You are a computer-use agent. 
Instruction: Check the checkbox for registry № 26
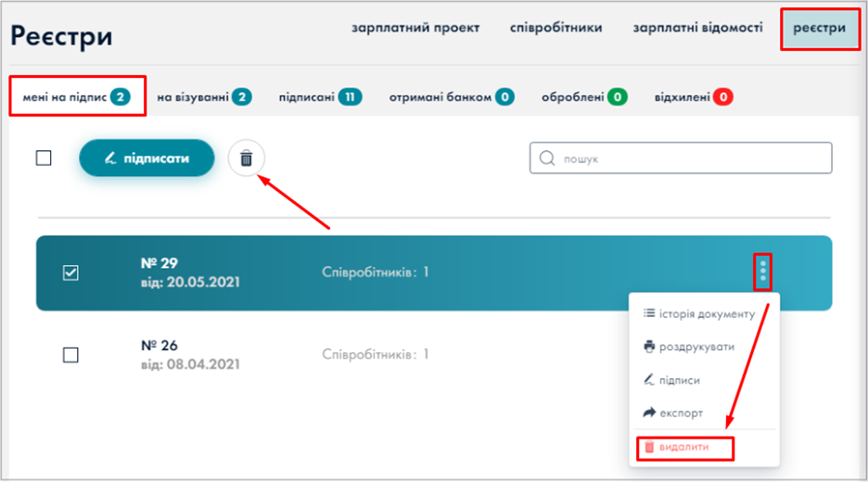pyautogui.click(x=70, y=354)
